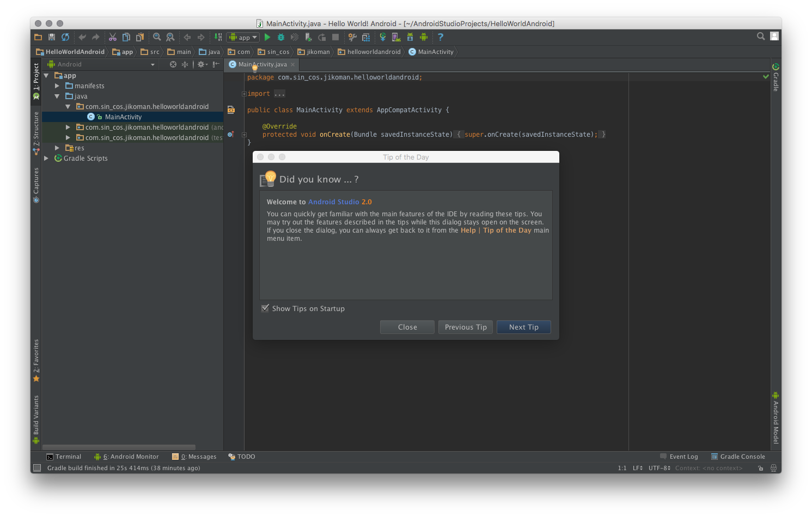
Task: Close the MainActivity.java tab
Action: (x=292, y=64)
